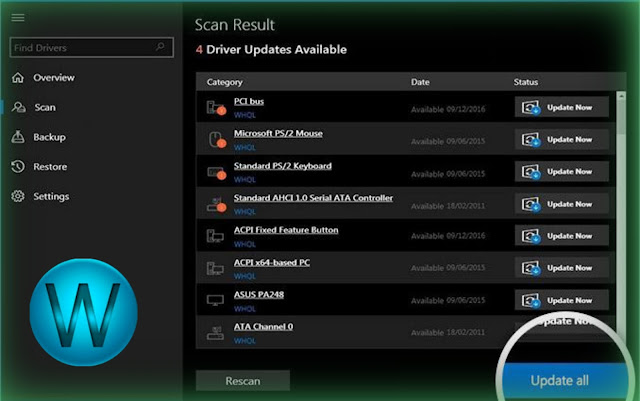Screen dimensions: 640x401
Task: Click the AHCI Serial ATA Controller device icon
Action: [216, 205]
